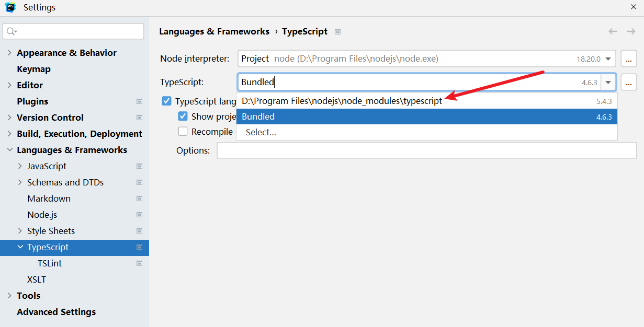Expand JavaScript tree node
Viewport: 644px width, 327px height.
click(20, 166)
